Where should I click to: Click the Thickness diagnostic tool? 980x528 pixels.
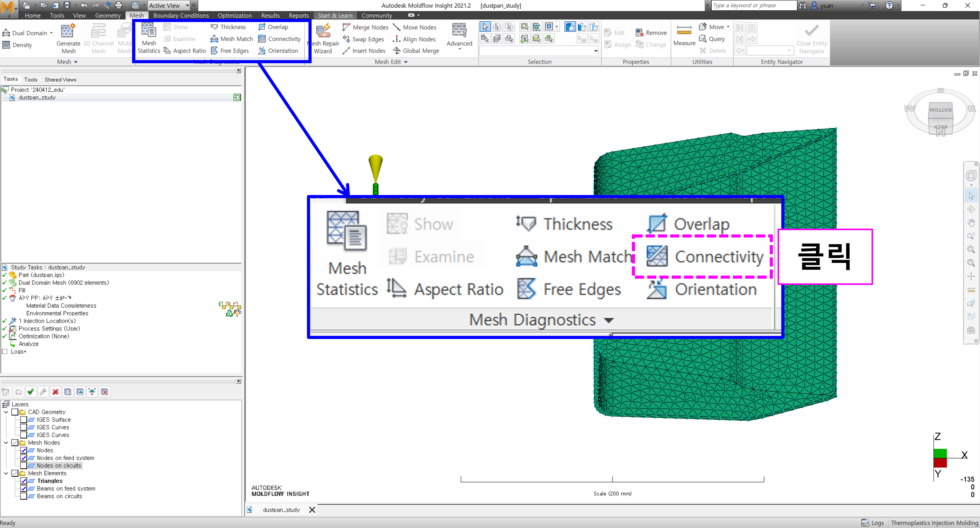pyautogui.click(x=228, y=27)
